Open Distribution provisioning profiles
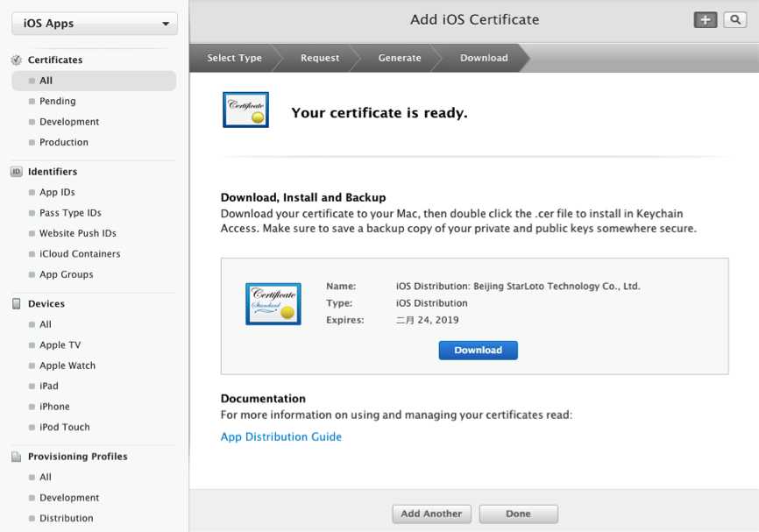The width and height of the screenshot is (759, 532). click(66, 518)
